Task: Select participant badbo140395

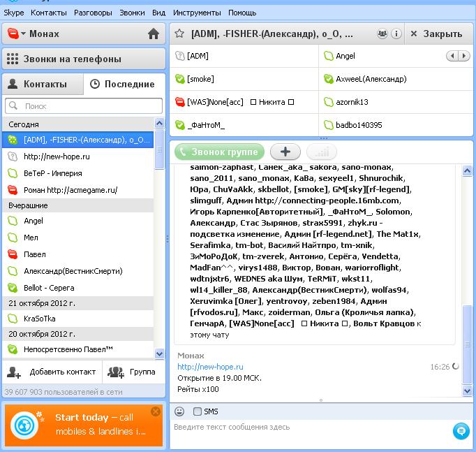Action: point(396,125)
